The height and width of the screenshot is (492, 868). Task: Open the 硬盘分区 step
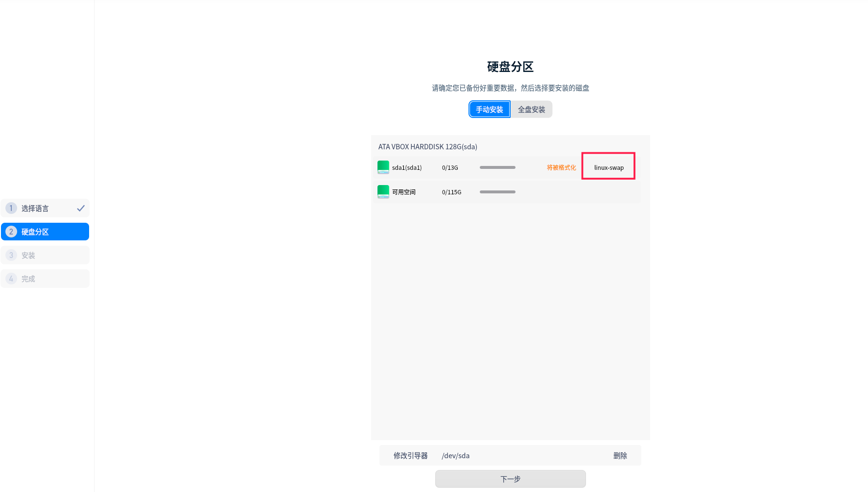[x=45, y=232]
